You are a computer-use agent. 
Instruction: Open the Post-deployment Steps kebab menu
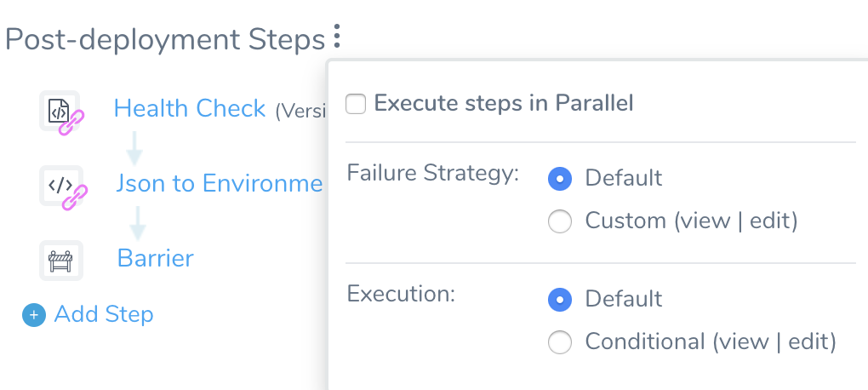point(336,36)
